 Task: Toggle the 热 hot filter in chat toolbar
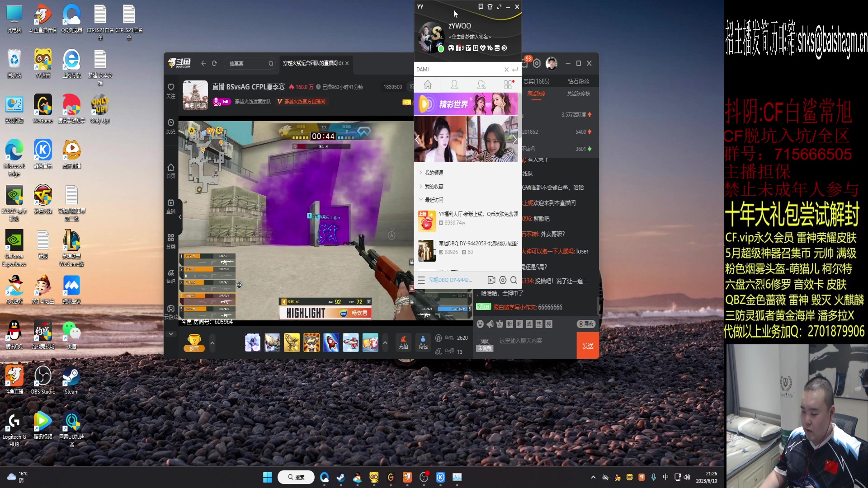(539, 324)
